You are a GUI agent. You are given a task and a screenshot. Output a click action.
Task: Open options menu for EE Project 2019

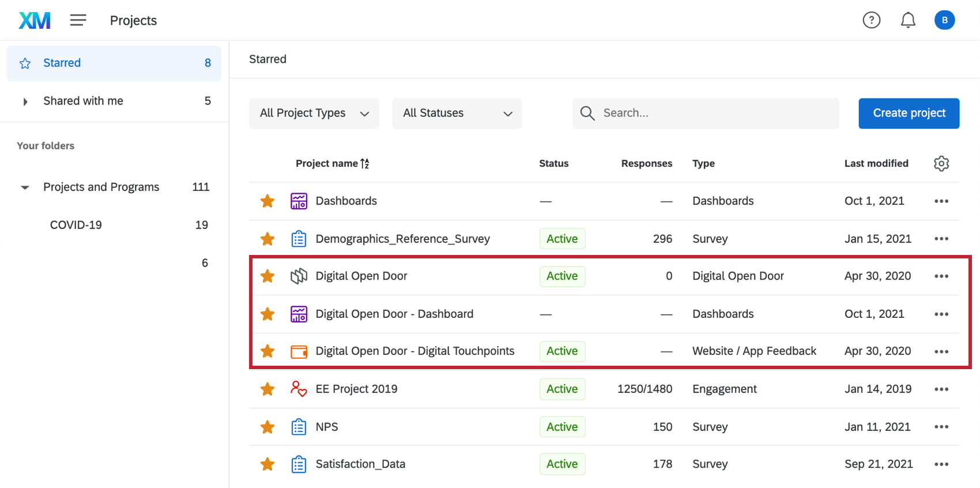[x=941, y=389]
